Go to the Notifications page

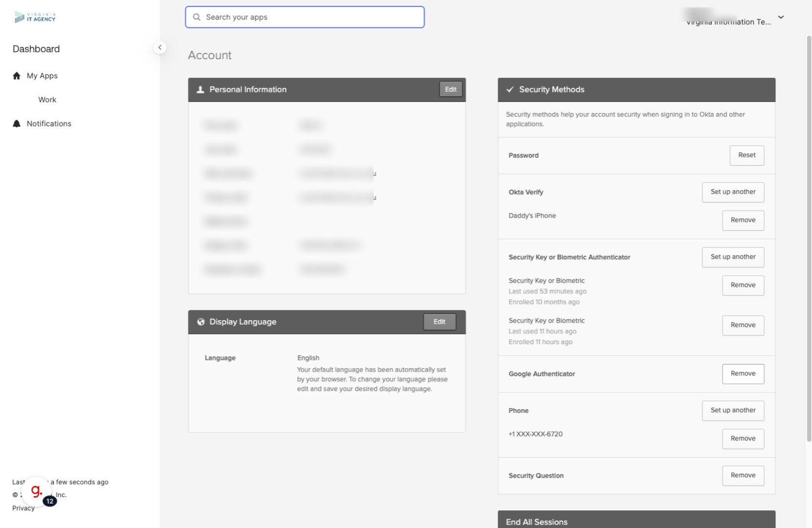49,124
